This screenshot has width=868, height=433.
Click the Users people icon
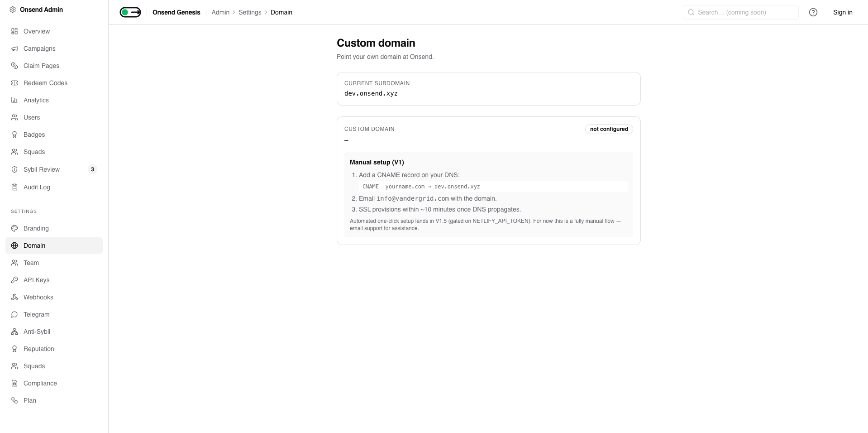14,117
